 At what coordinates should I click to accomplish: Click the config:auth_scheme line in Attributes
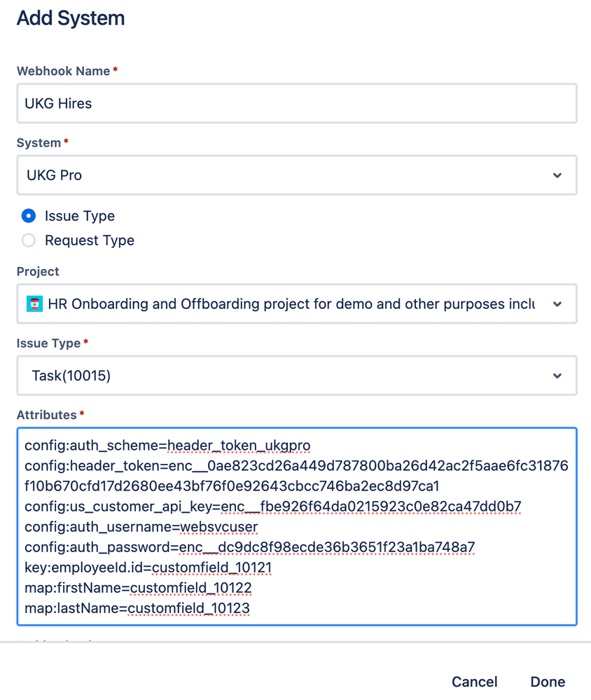(x=167, y=446)
